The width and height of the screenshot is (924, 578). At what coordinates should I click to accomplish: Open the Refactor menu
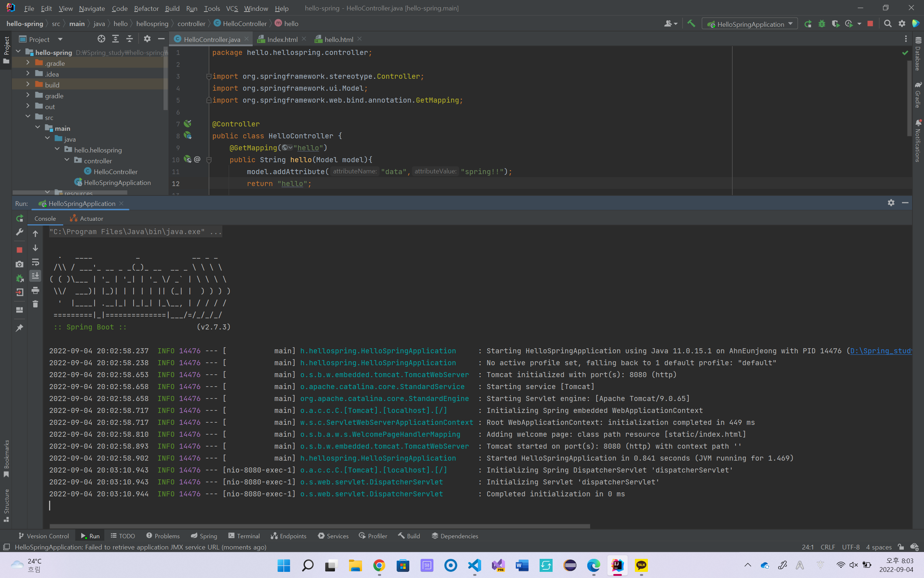146,8
